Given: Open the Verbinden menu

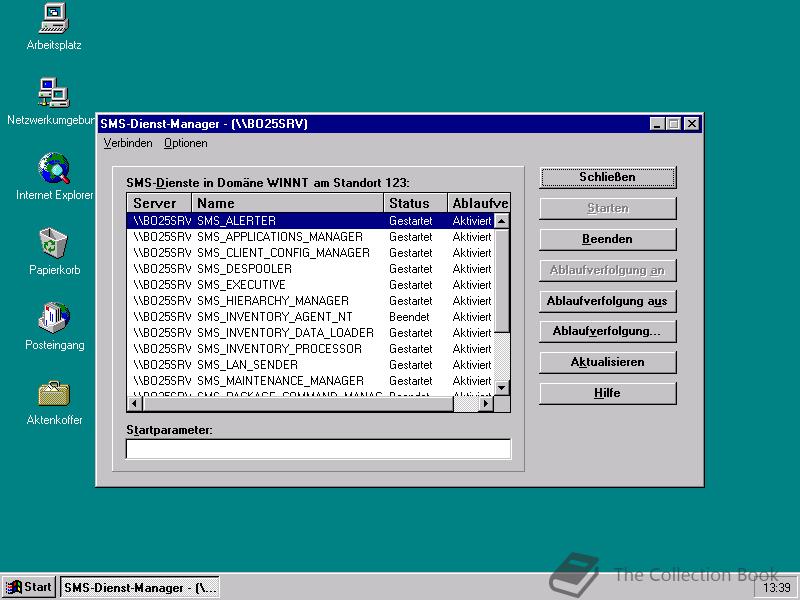Looking at the screenshot, I should [128, 143].
